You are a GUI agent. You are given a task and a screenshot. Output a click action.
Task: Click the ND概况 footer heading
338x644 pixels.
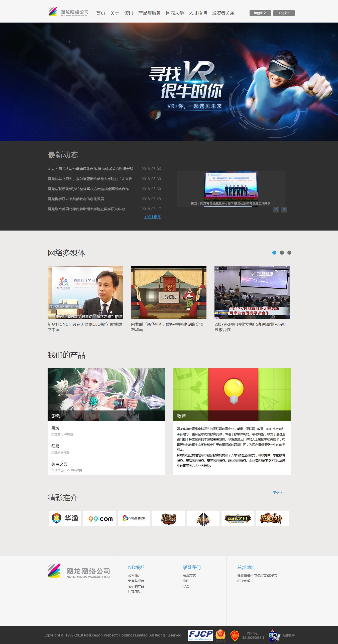click(136, 567)
